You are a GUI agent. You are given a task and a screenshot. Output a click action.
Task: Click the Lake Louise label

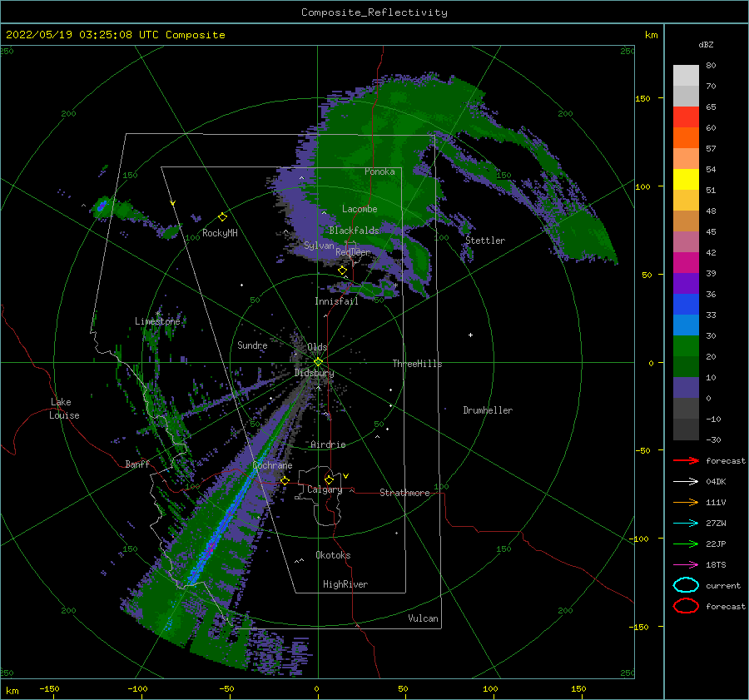[x=64, y=409]
